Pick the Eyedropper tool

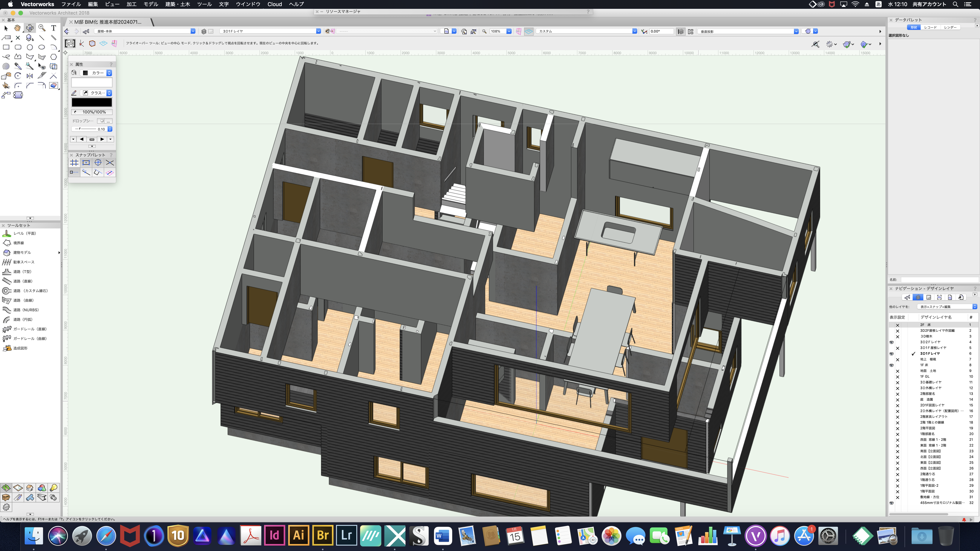point(18,66)
